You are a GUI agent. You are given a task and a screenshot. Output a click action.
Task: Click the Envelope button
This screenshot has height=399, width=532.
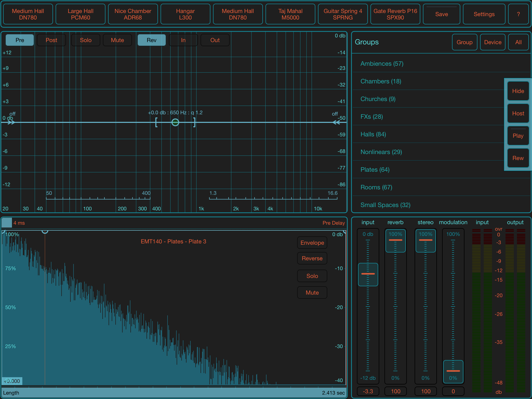(x=312, y=243)
